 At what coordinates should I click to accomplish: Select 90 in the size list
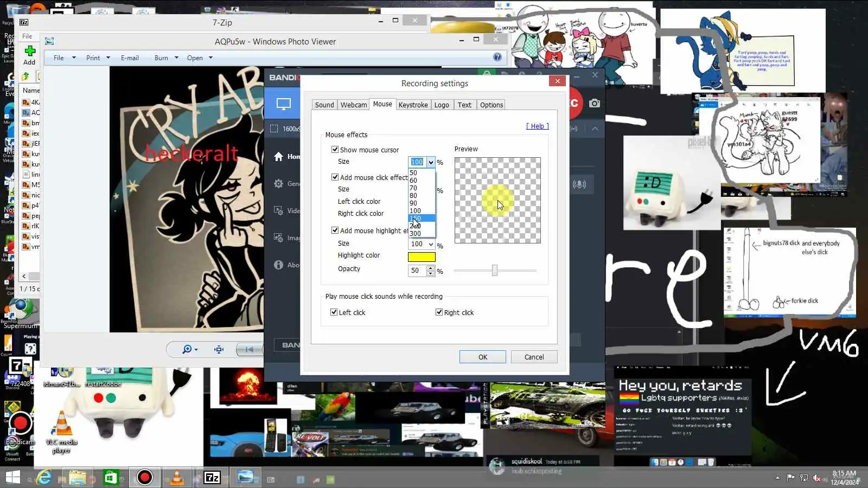point(422,203)
